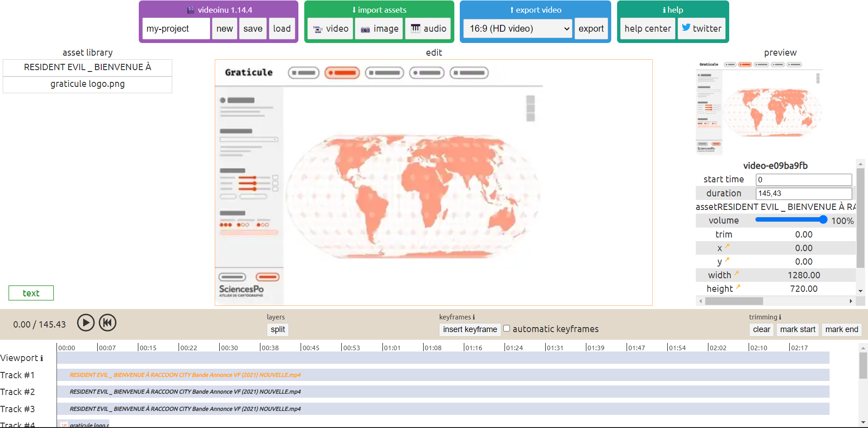Click mark start
The image size is (868, 428).
coord(797,329)
